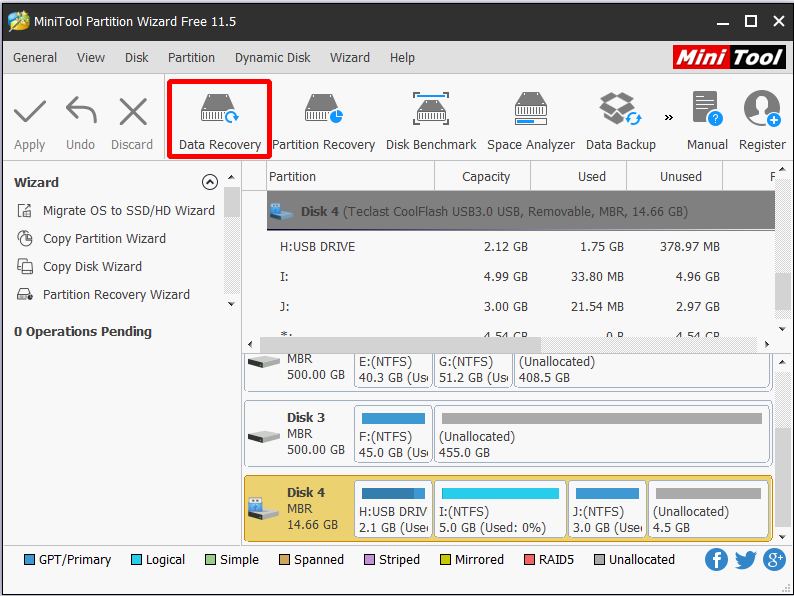
Task: Open the Space Analyzer tool
Action: point(531,121)
